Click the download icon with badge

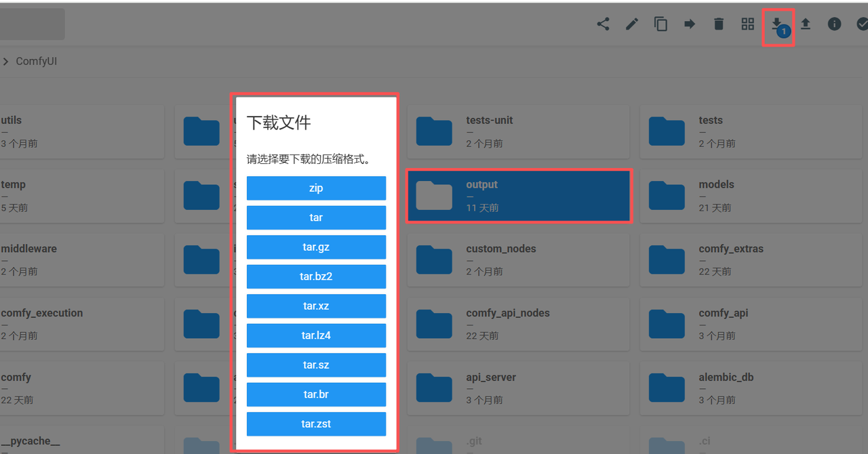click(777, 25)
